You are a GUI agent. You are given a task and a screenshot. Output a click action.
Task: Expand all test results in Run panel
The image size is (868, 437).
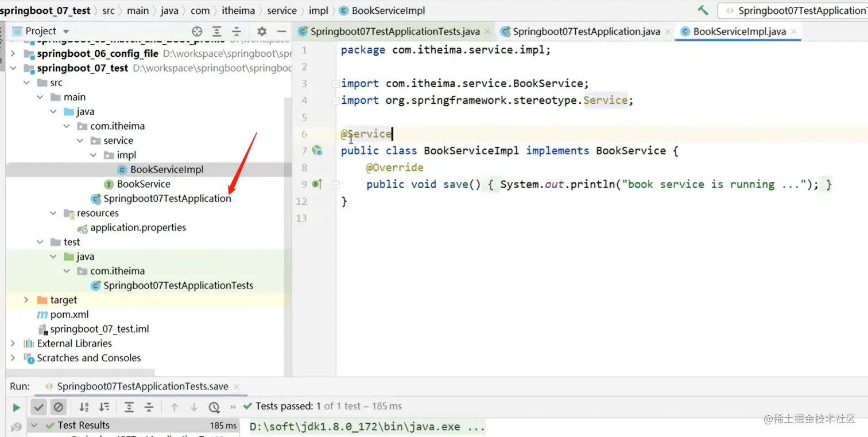(x=129, y=407)
